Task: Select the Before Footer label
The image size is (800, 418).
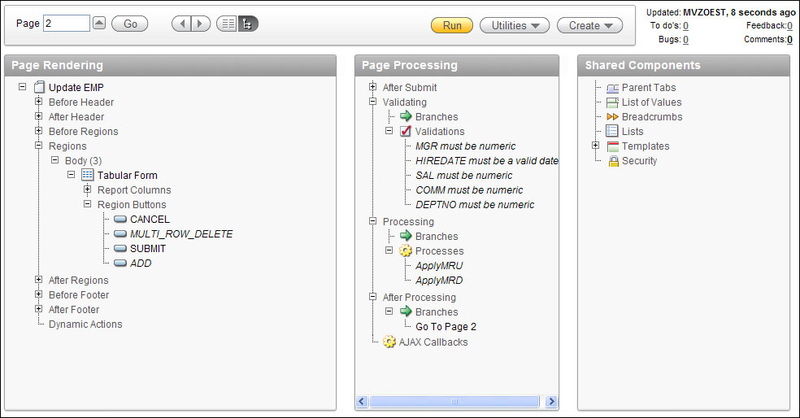Action: coord(79,295)
